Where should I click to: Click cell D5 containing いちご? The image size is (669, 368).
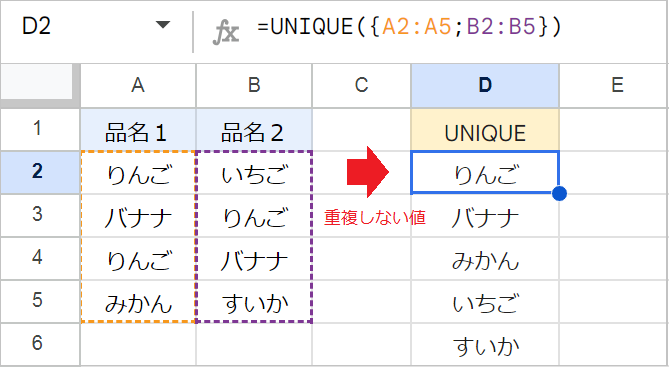pyautogui.click(x=485, y=301)
